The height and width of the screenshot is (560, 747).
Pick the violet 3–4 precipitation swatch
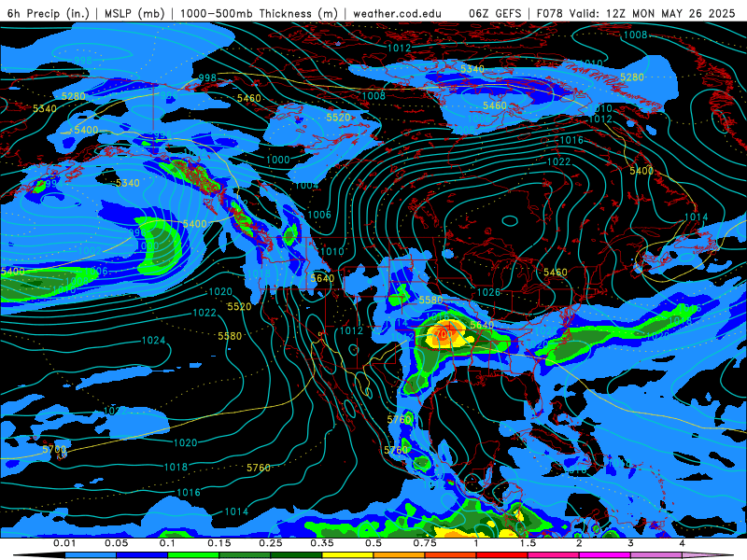656,555
